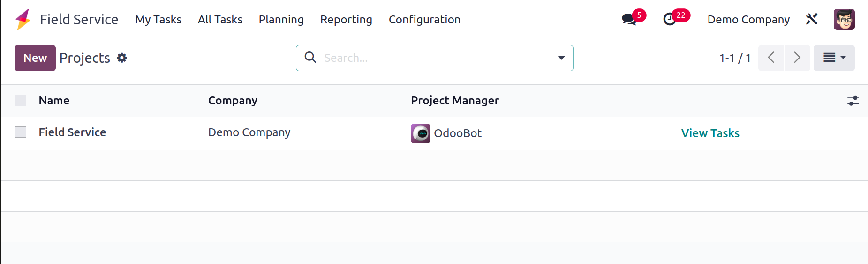
Task: Open the list view switcher dropdown
Action: [x=834, y=58]
